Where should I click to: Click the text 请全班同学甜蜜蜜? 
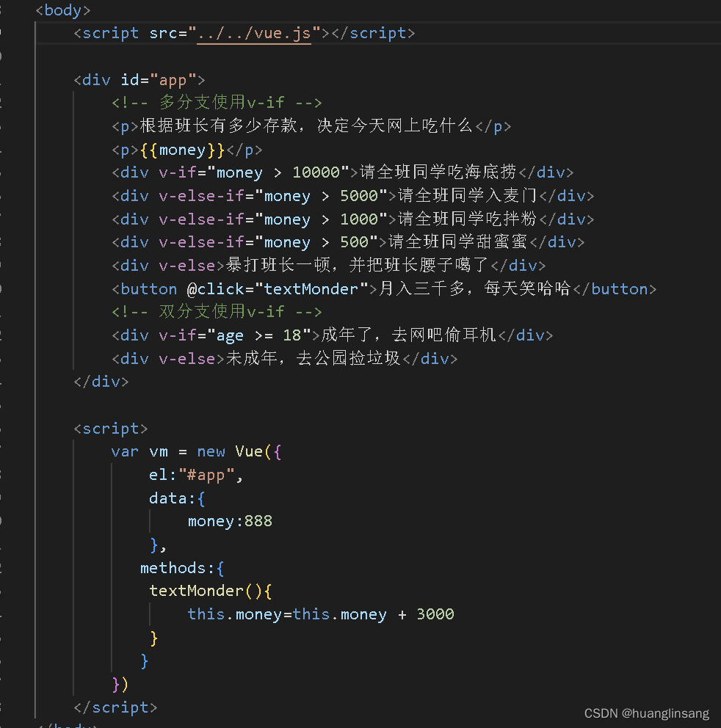[x=458, y=242]
